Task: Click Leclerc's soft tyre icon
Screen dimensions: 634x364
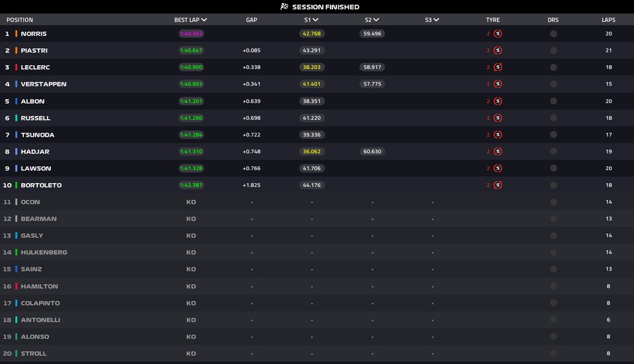Action: pos(498,67)
